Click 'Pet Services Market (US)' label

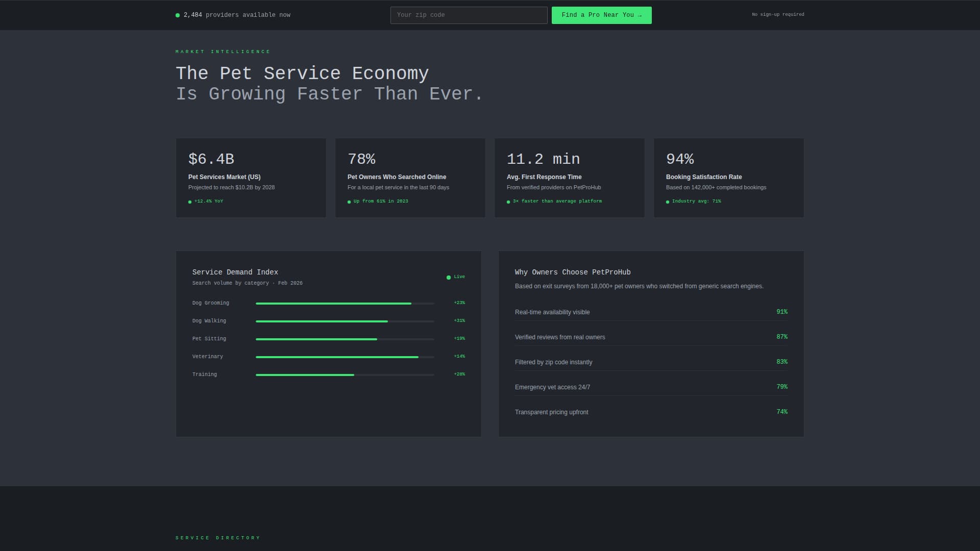pos(224,177)
